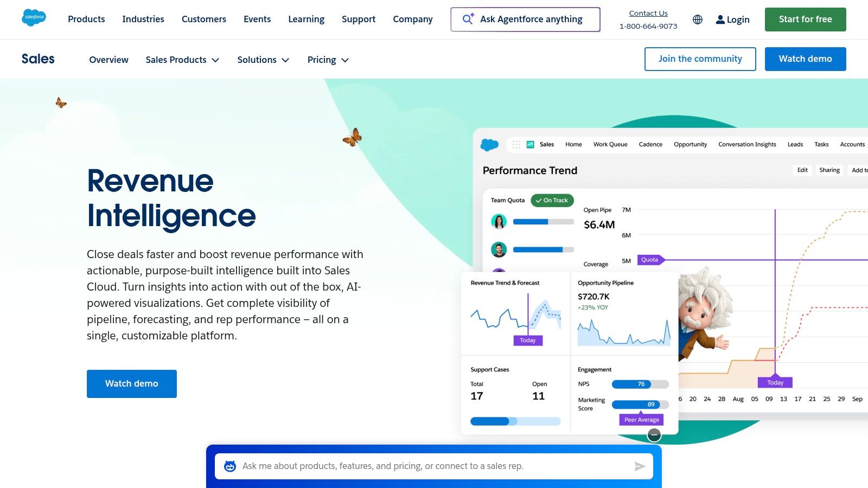Expand the Sales Products dropdown
The width and height of the screenshot is (868, 488).
182,60
